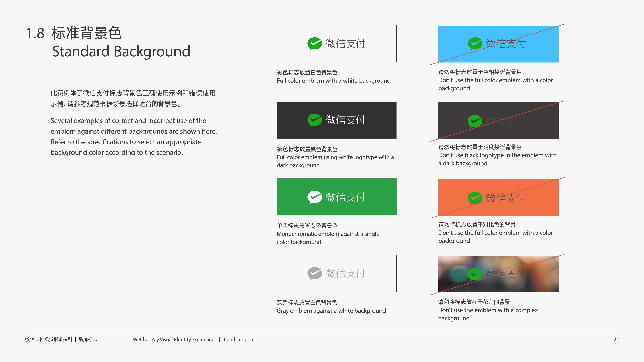This screenshot has height=362, width=644.
Task: Click the 'WeChat Pay Visual Identity Guidelines' footer text
Action: [174, 339]
